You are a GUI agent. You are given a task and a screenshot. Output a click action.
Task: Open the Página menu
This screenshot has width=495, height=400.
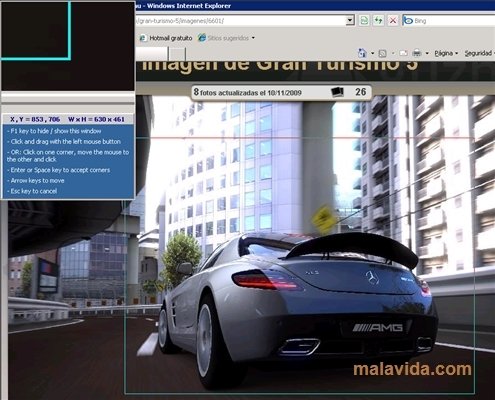tap(446, 53)
